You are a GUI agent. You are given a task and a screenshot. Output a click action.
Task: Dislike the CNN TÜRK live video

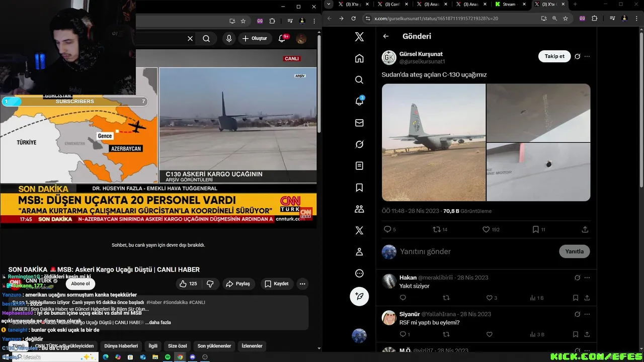click(x=210, y=284)
